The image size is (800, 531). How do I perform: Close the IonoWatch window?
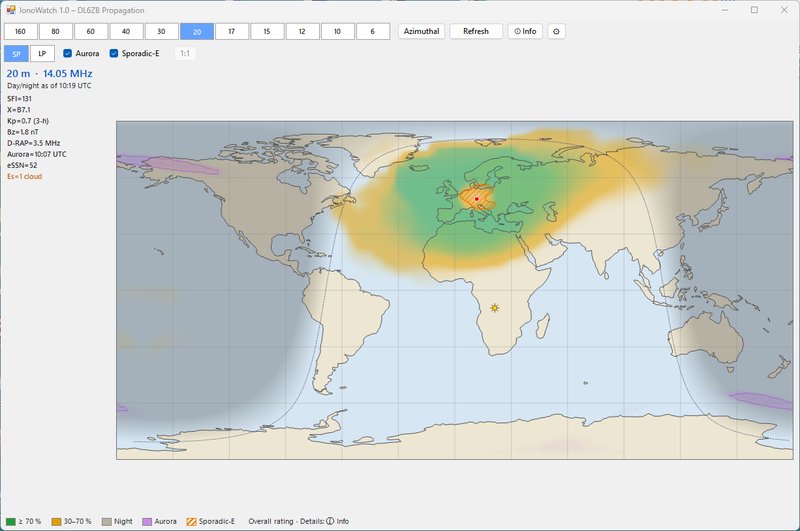784,10
